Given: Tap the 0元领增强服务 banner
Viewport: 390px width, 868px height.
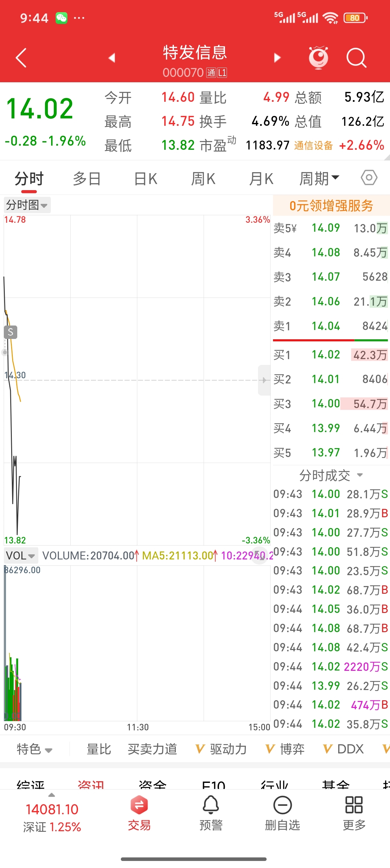Looking at the screenshot, I should coord(331,205).
